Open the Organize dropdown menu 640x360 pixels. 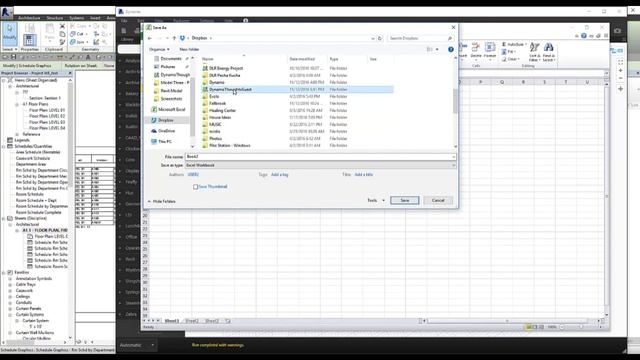click(x=159, y=49)
